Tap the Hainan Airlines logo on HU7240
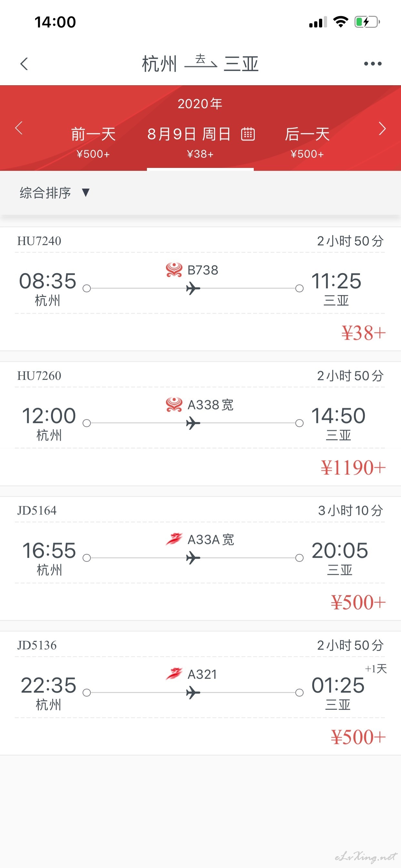The image size is (401, 868). [x=174, y=270]
